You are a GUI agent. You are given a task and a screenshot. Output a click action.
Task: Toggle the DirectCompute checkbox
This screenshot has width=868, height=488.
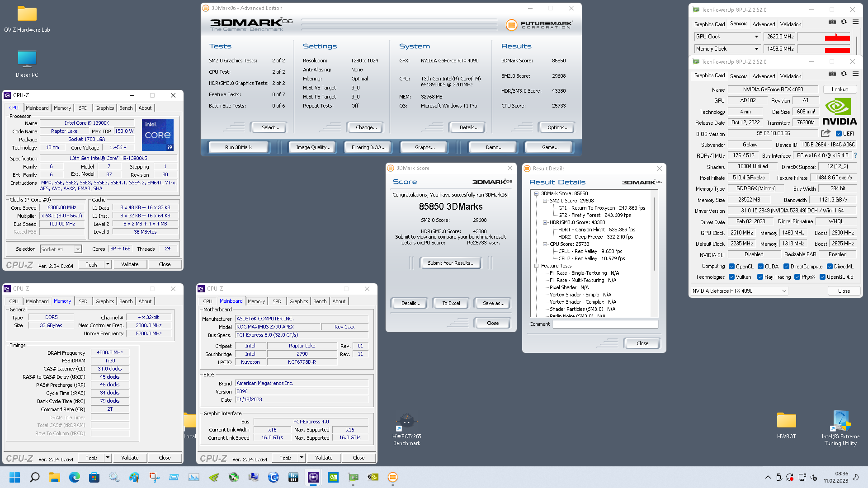point(786,267)
